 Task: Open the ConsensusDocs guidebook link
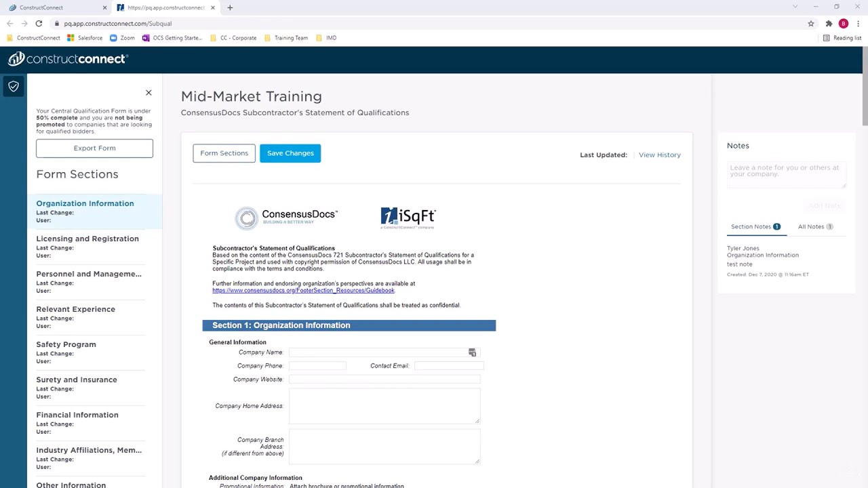[x=303, y=290]
